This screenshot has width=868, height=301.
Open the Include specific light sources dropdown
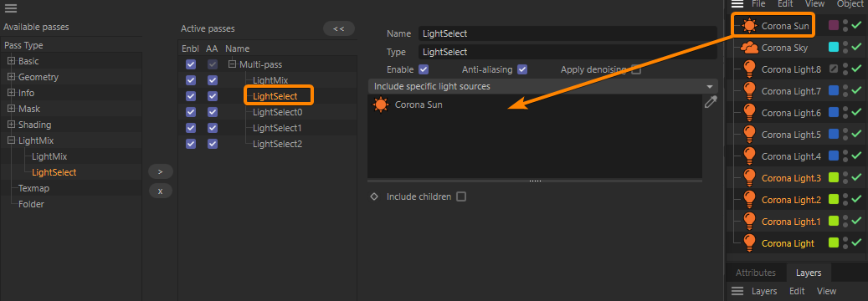click(542, 86)
